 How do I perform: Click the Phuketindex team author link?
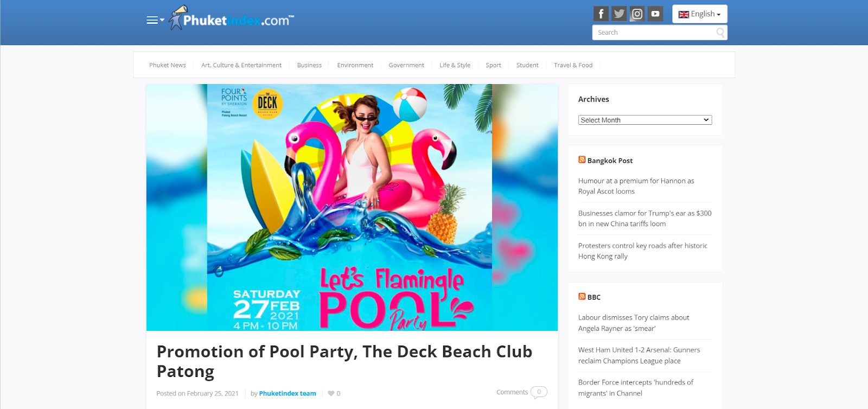[288, 393]
